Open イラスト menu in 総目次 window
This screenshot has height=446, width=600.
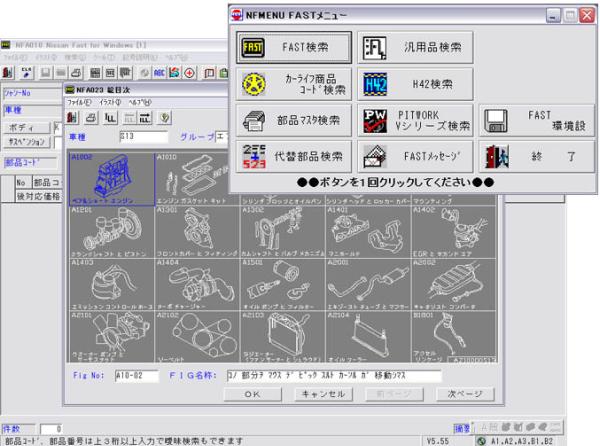click(x=110, y=103)
